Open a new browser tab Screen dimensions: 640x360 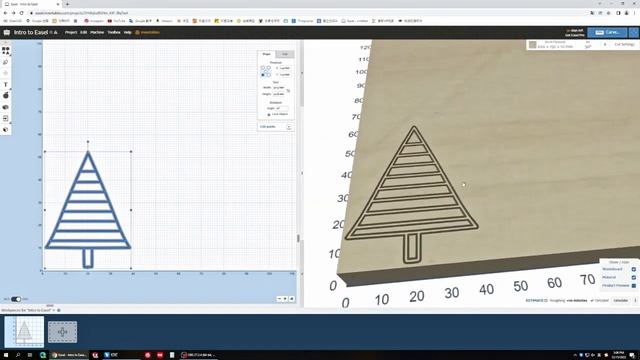(x=67, y=4)
